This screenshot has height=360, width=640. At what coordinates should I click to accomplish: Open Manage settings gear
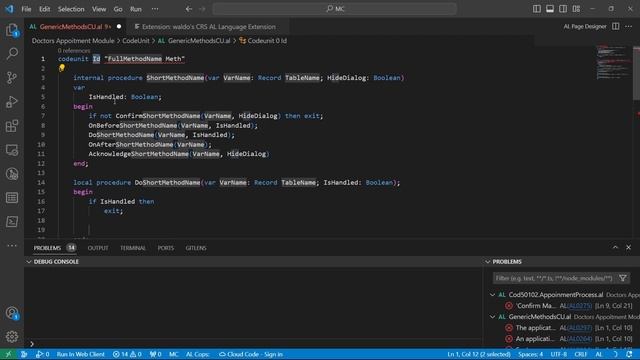tap(12, 336)
